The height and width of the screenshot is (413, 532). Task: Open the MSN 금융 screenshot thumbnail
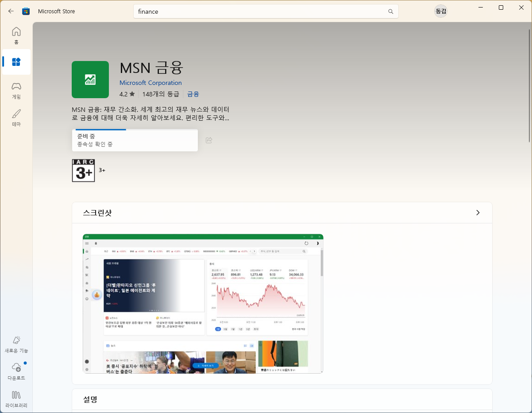[203, 303]
